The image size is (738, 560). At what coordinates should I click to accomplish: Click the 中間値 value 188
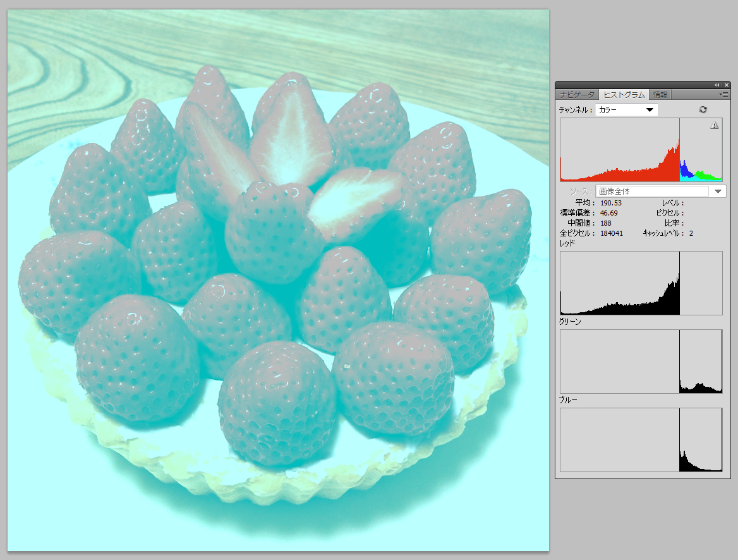tap(606, 223)
